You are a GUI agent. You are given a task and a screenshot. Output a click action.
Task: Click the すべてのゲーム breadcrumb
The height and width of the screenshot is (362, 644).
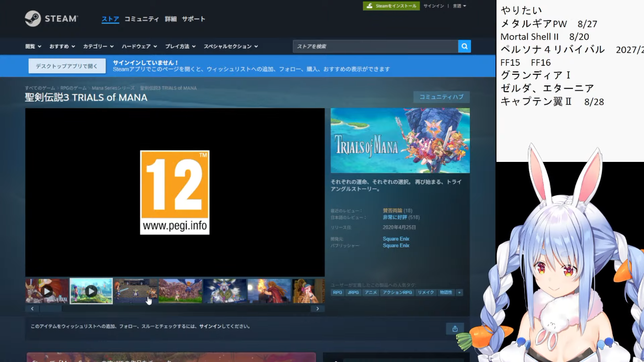[40, 88]
